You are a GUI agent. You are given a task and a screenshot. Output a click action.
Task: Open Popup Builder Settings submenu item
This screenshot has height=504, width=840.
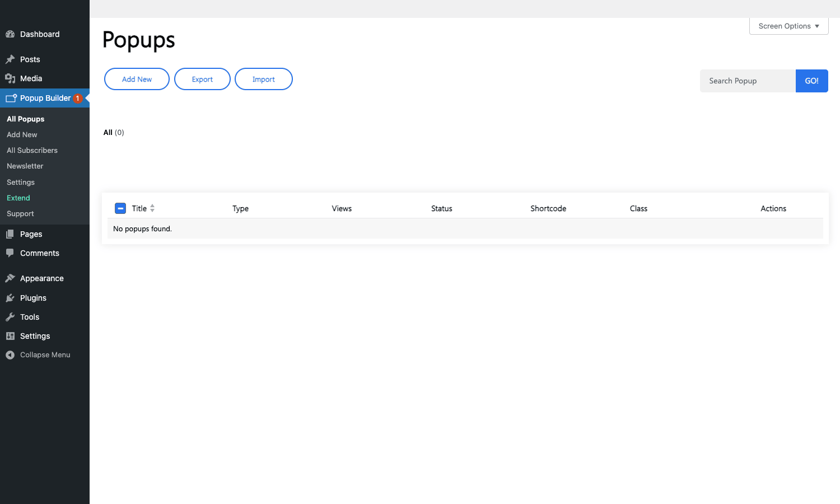(x=21, y=182)
